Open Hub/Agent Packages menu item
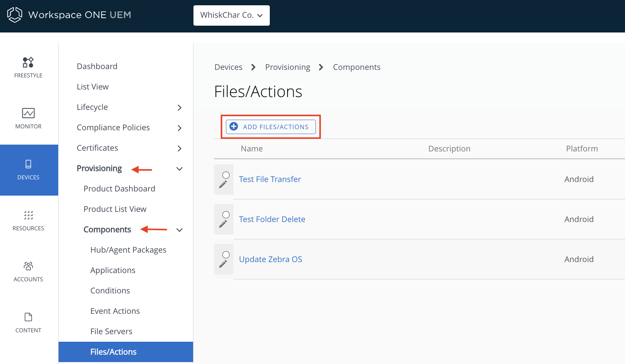 coord(128,250)
